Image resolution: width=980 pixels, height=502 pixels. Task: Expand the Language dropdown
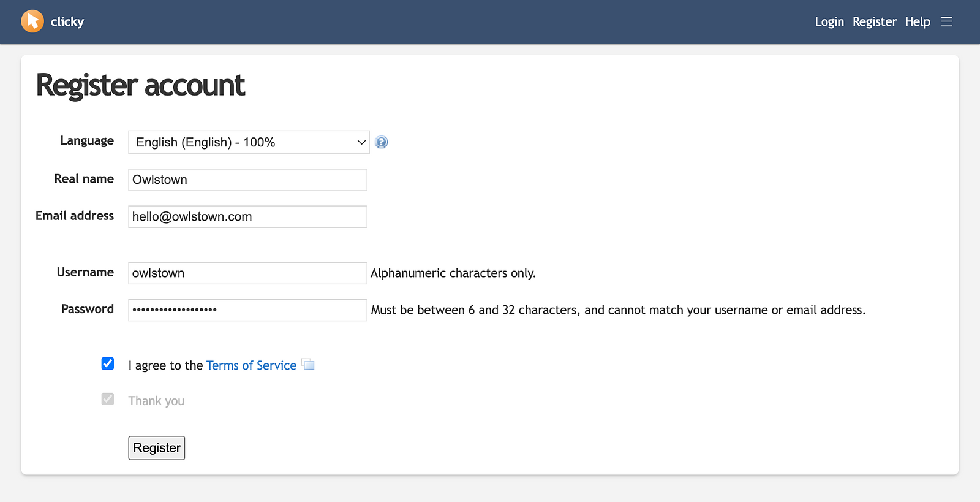(248, 142)
